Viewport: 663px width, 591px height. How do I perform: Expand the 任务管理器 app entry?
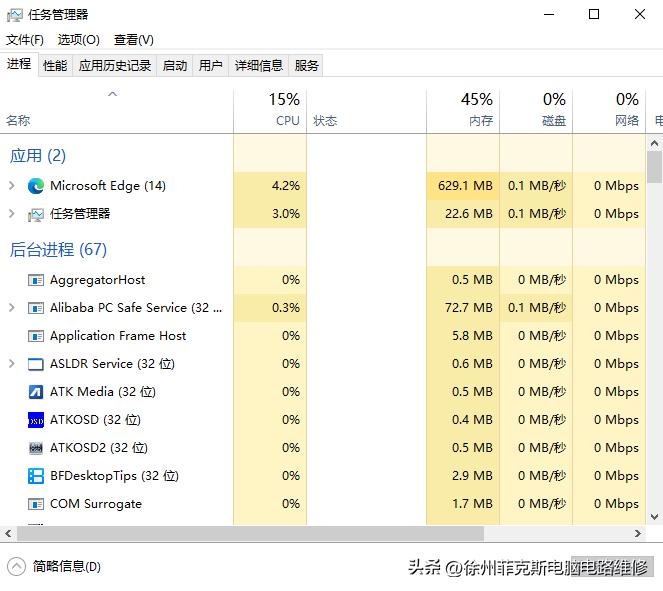(x=12, y=213)
